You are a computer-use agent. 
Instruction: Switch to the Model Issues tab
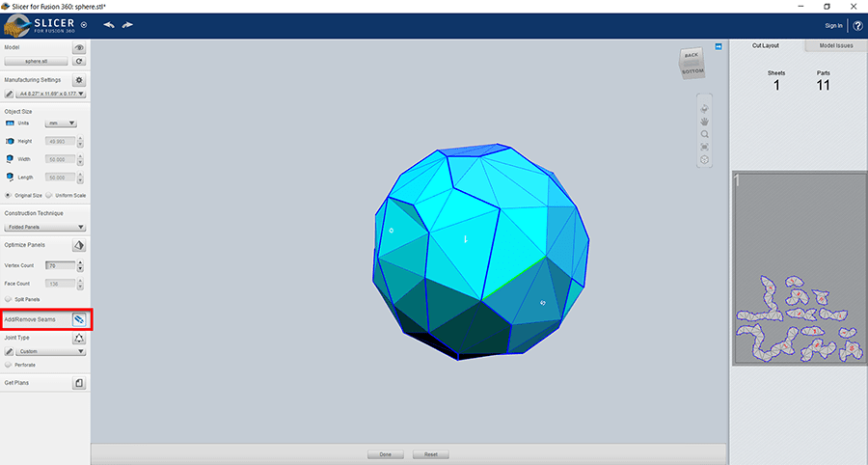[x=836, y=46]
